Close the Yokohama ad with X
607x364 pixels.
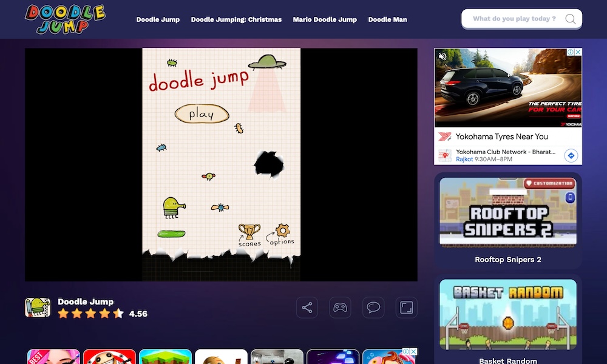pyautogui.click(x=578, y=53)
